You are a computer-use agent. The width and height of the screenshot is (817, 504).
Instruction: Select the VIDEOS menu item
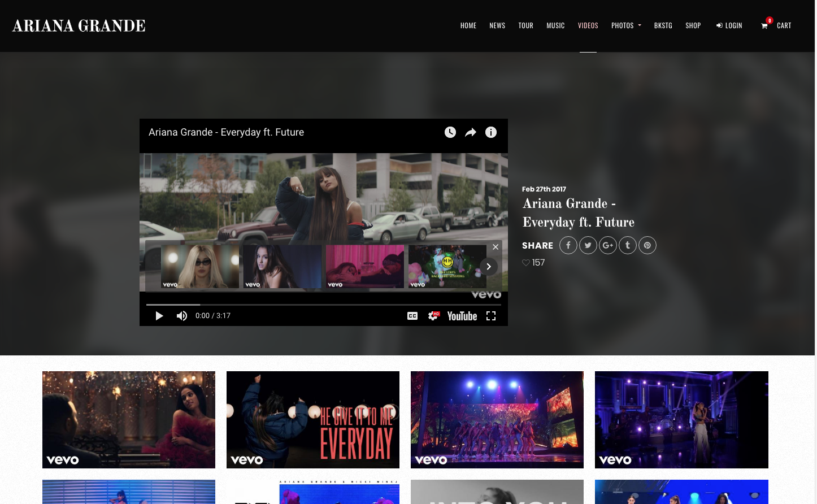588,25
